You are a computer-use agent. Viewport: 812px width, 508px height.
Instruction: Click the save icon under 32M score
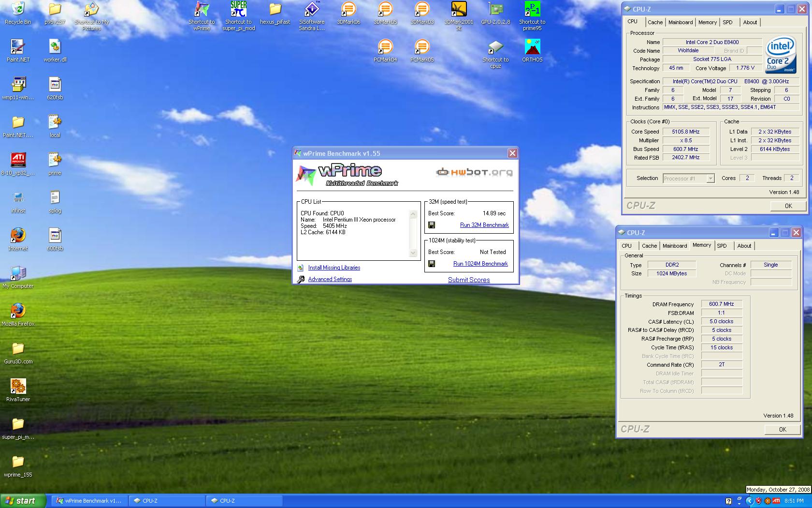pyautogui.click(x=432, y=225)
